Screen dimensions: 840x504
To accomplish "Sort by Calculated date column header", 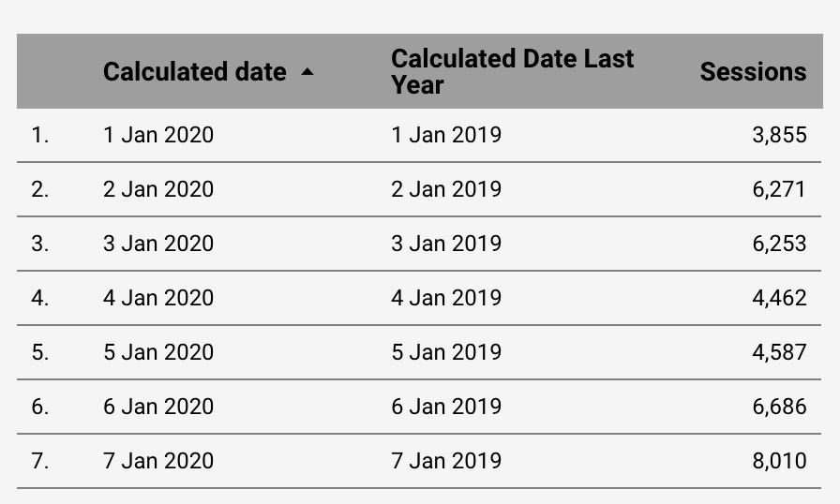I will tap(195, 72).
